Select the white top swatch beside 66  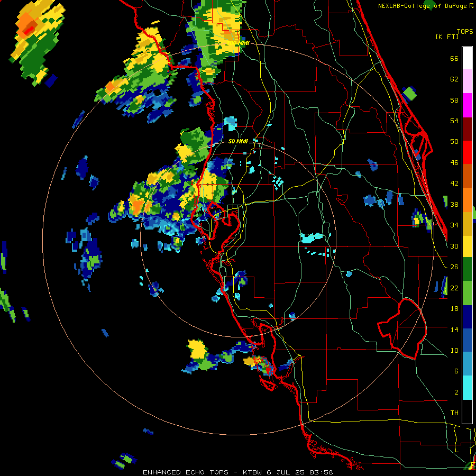coord(467,58)
